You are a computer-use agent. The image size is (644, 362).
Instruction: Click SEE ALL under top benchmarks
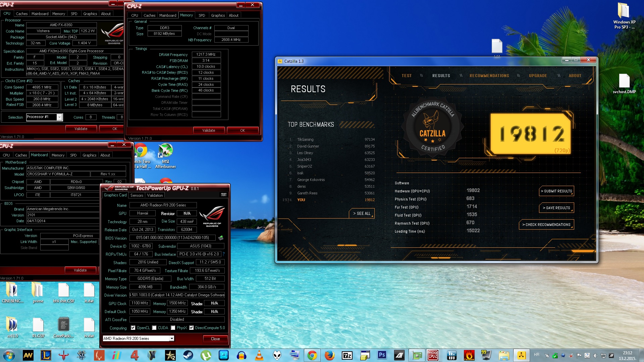362,214
